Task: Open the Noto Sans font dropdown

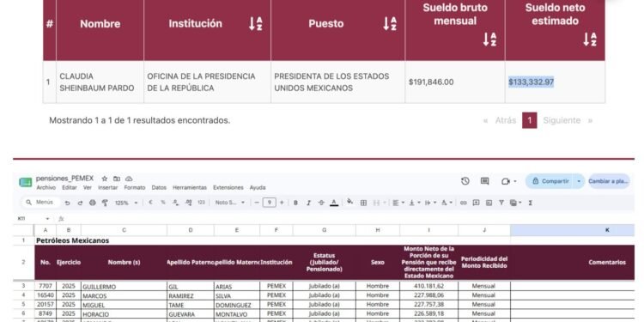Action: click(x=230, y=203)
